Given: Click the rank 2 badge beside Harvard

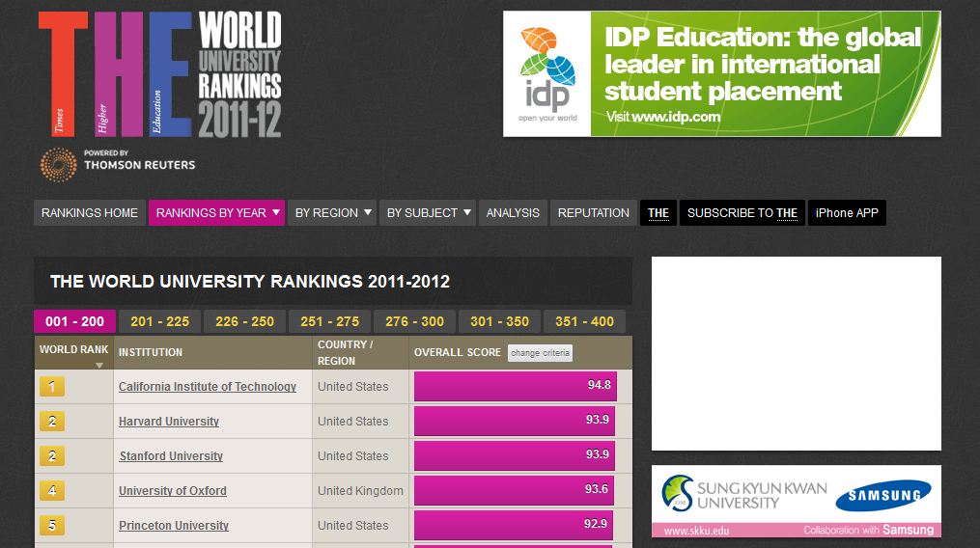Looking at the screenshot, I should pos(52,422).
